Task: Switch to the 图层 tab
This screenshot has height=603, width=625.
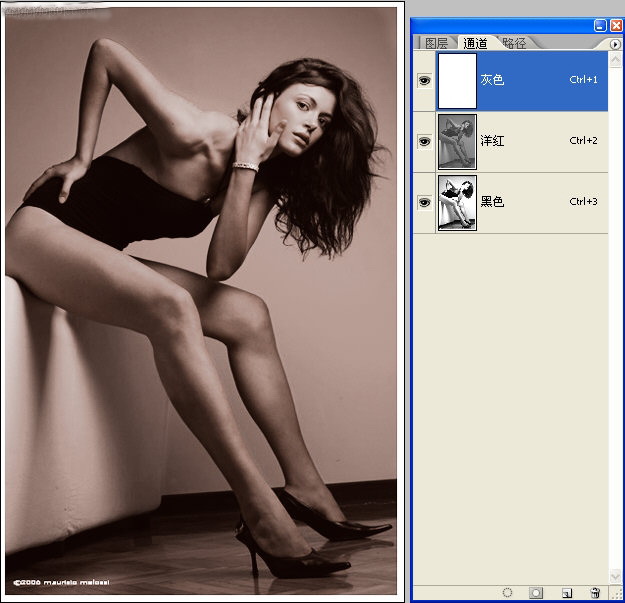Action: 436,44
